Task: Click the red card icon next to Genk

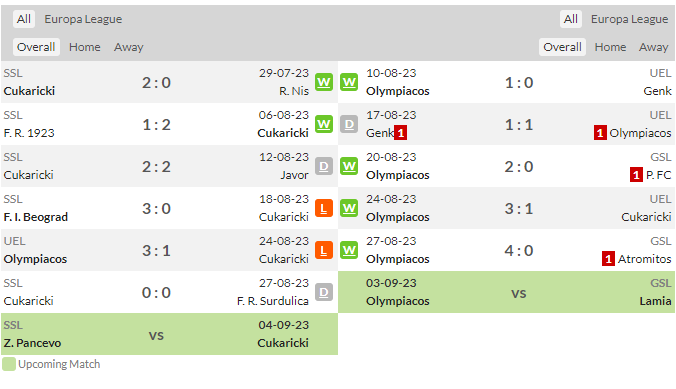Action: 401,133
